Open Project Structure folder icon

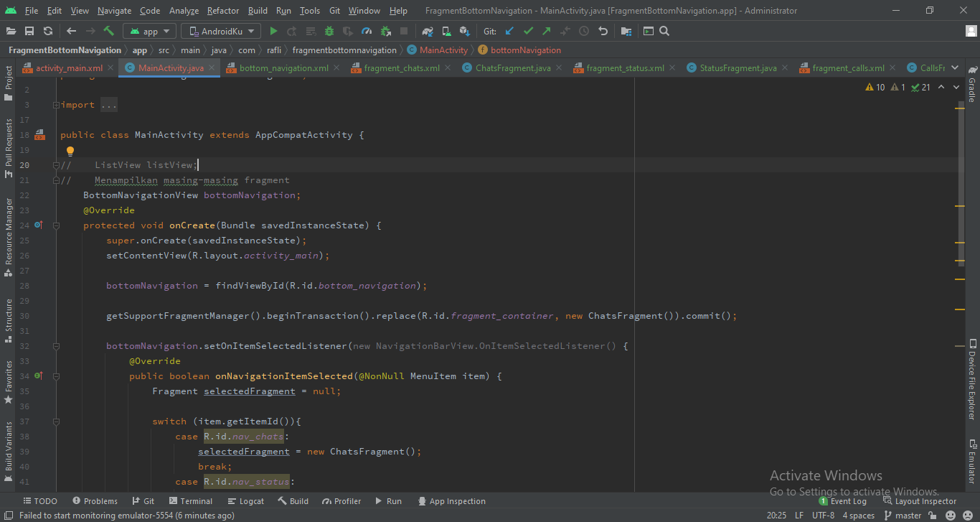[626, 31]
